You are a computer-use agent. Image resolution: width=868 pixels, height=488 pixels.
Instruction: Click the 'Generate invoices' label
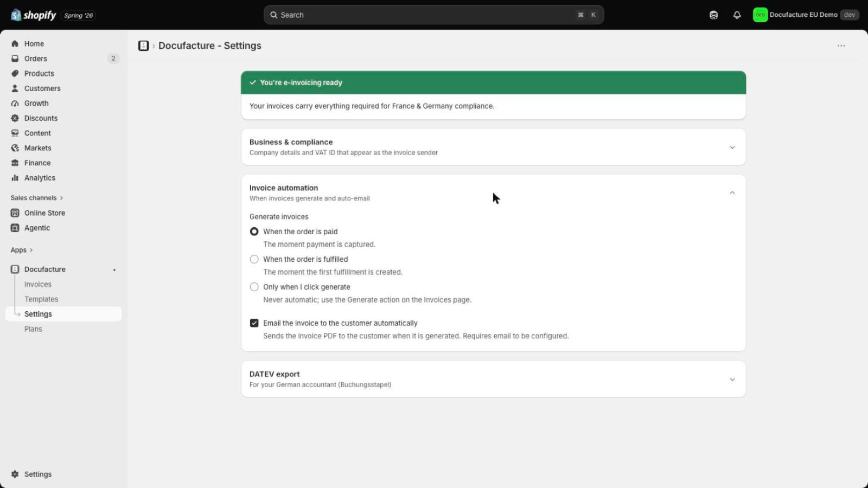click(x=279, y=217)
